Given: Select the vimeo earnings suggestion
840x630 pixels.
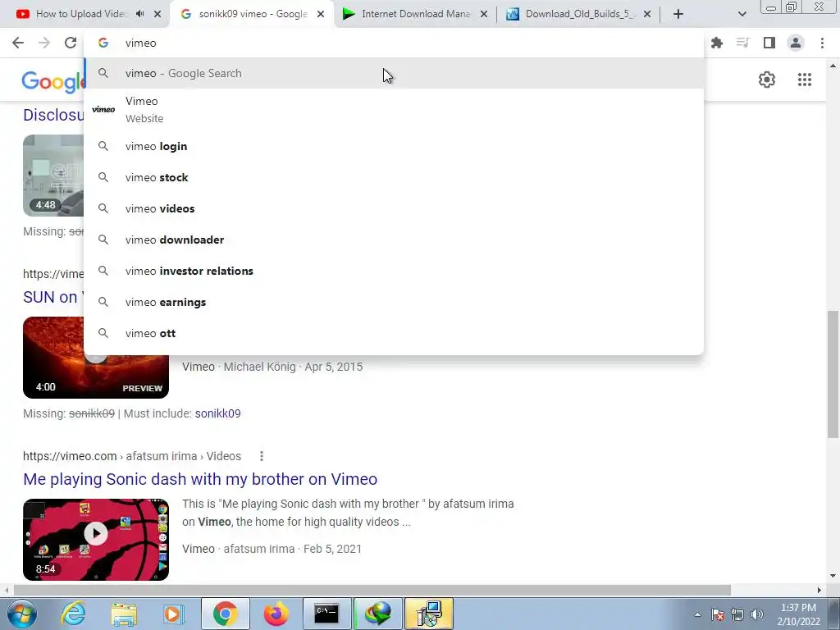Looking at the screenshot, I should pyautogui.click(x=394, y=302).
